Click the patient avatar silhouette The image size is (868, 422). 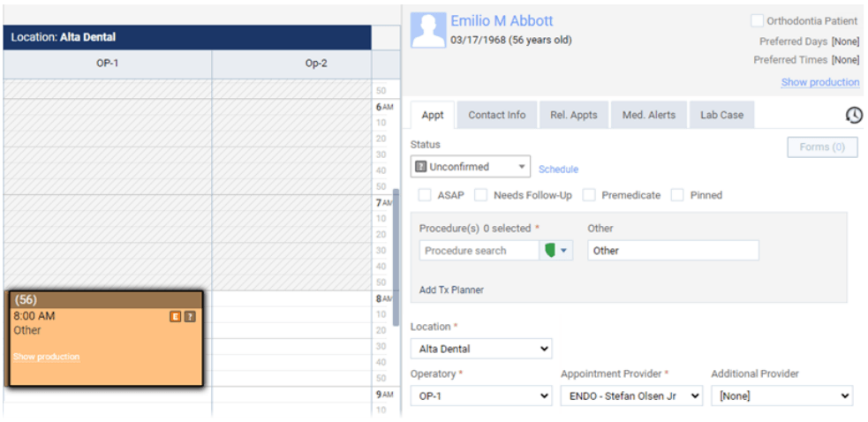(427, 30)
